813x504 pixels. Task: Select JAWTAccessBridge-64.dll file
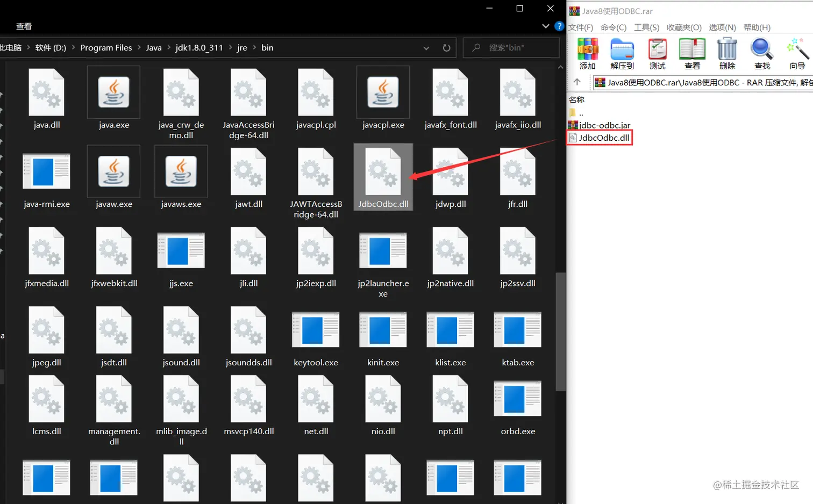pyautogui.click(x=316, y=183)
